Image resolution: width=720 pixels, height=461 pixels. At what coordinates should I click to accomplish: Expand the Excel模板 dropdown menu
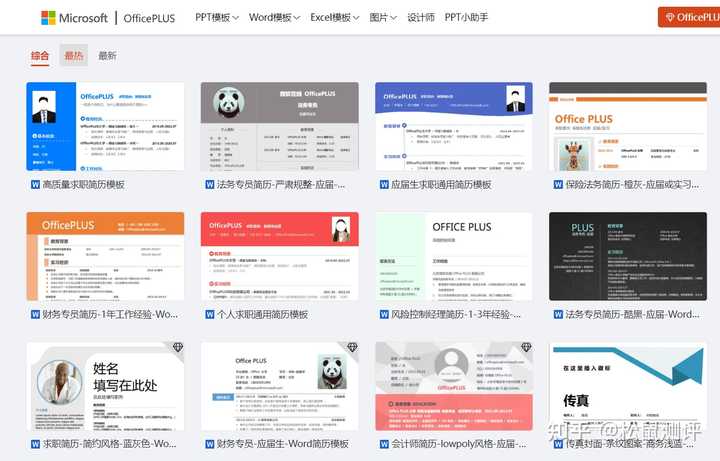click(334, 17)
